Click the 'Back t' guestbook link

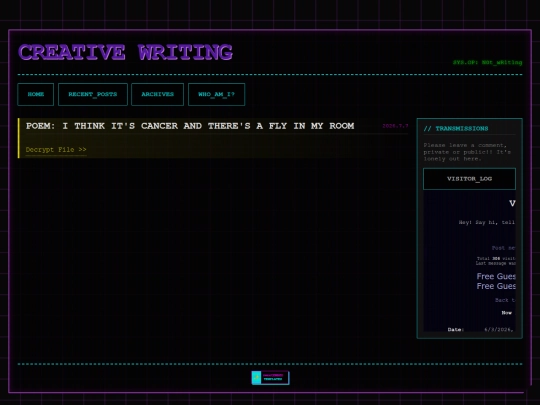point(505,300)
